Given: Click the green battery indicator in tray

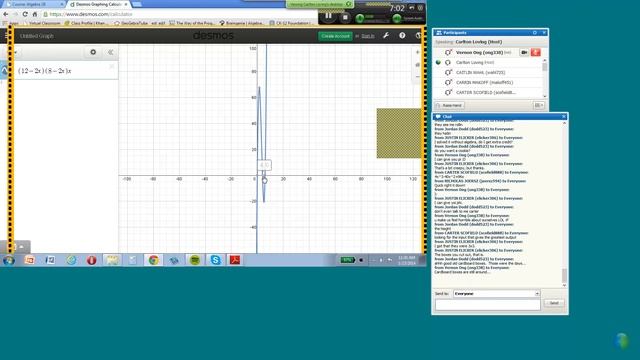Looking at the screenshot, I should click(348, 260).
